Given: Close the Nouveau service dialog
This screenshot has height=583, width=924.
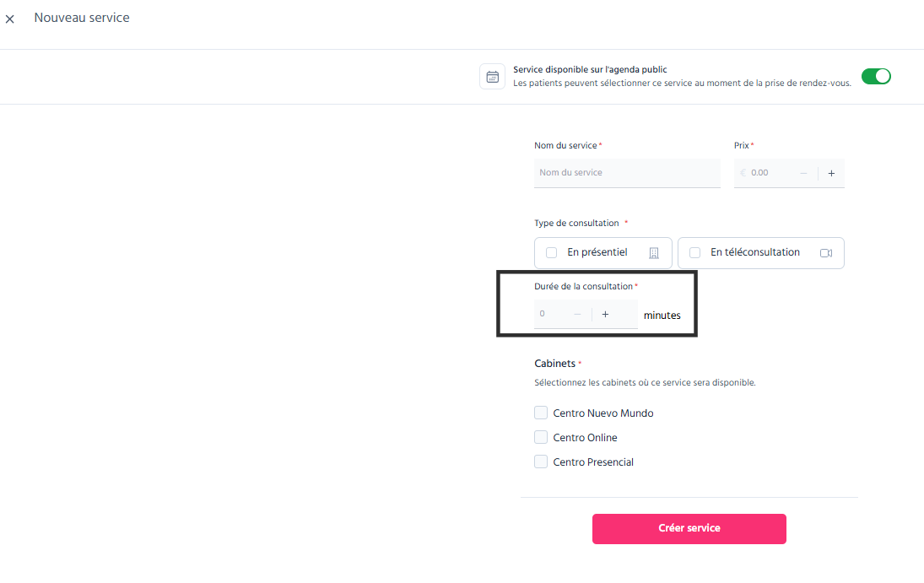Looking at the screenshot, I should [x=10, y=19].
